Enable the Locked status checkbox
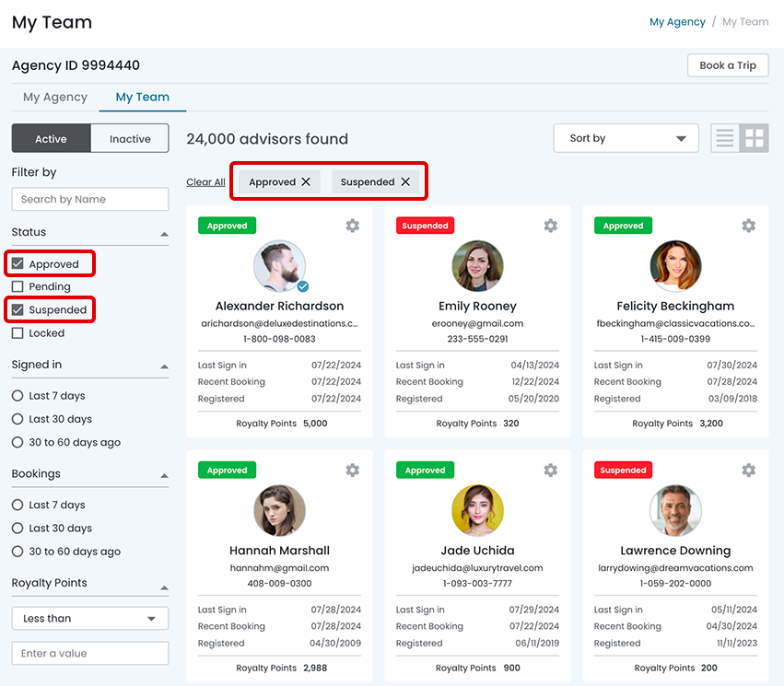The width and height of the screenshot is (784, 686). pos(18,333)
